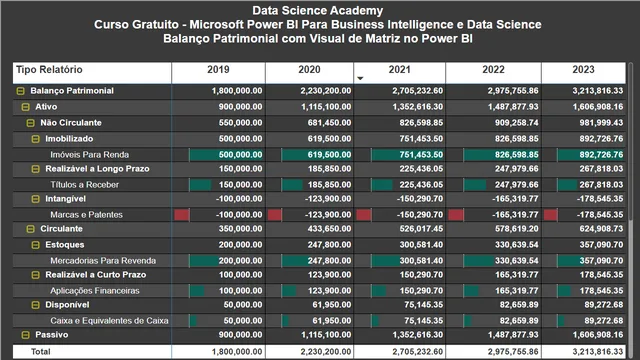This screenshot has height=360, width=640.
Task: Select the Imóveis Para Renda row label
Action: pos(89,155)
